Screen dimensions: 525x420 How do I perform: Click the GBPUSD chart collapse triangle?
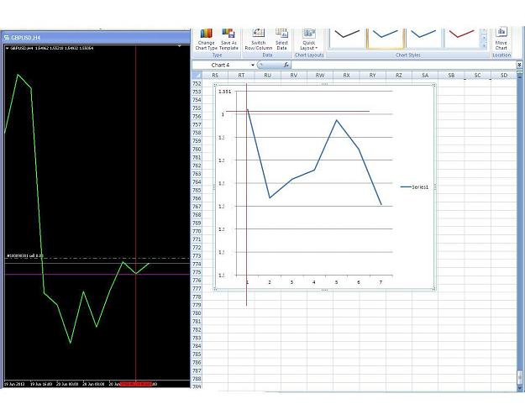tap(7, 48)
